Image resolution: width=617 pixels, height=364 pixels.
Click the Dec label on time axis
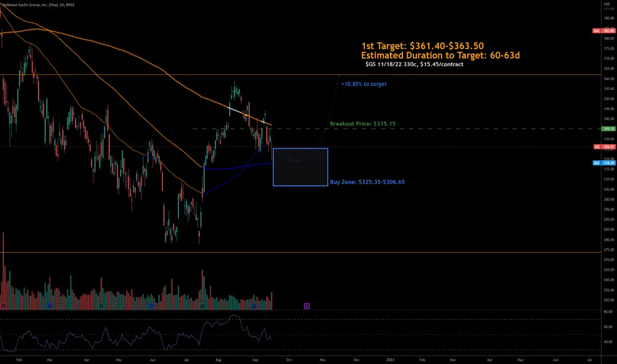[x=356, y=359]
